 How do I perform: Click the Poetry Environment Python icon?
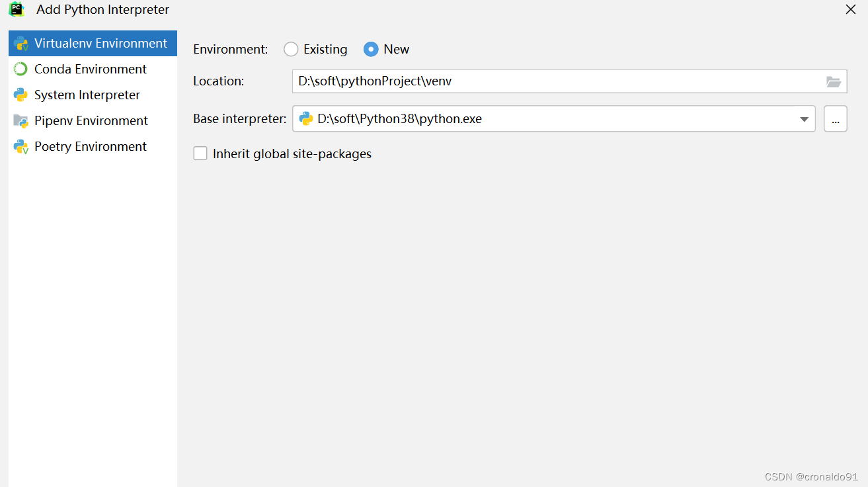[20, 146]
